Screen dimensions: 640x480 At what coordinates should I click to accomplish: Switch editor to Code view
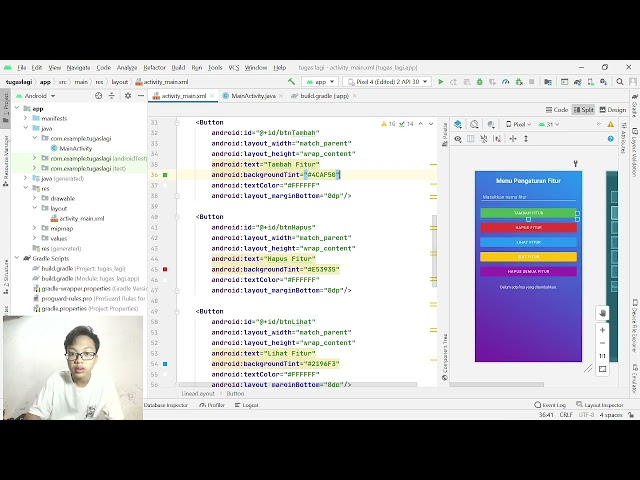pyautogui.click(x=557, y=110)
